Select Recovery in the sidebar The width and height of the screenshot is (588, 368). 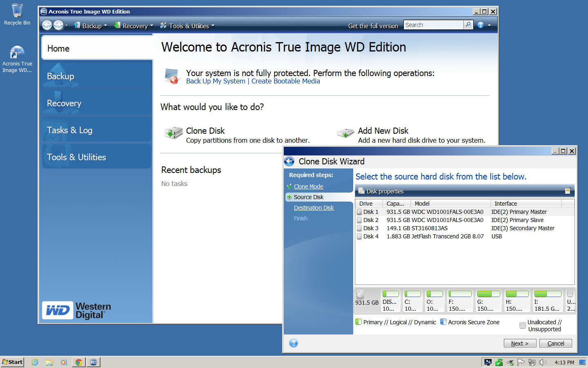pos(97,103)
